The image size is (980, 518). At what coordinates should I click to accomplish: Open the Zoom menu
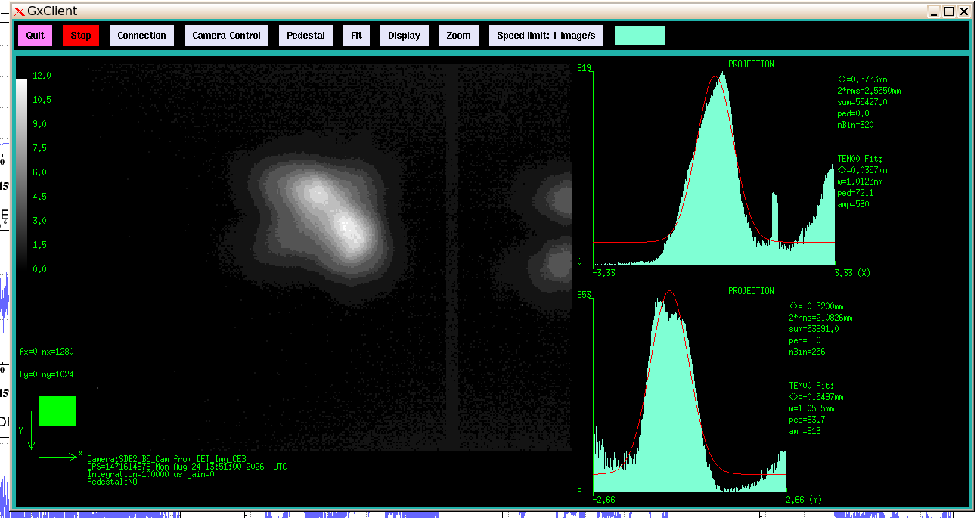pos(458,36)
